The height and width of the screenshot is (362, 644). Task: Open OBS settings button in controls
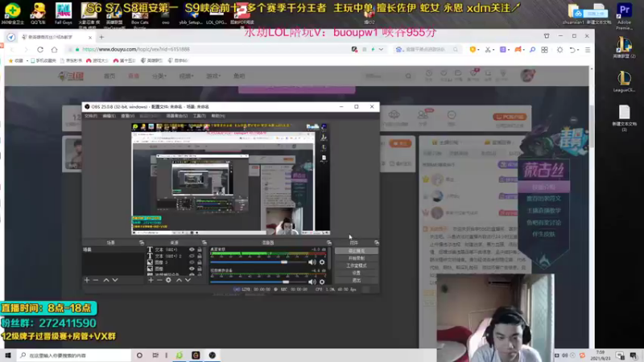tap(356, 273)
